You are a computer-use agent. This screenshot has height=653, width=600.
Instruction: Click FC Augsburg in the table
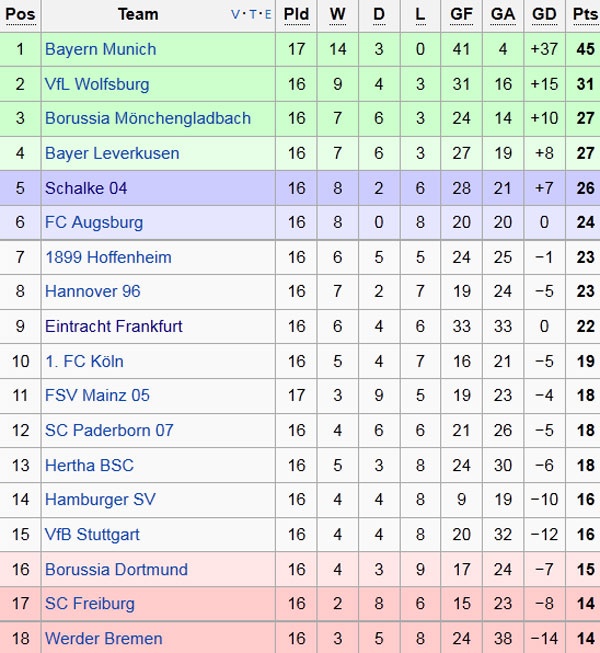(x=94, y=222)
